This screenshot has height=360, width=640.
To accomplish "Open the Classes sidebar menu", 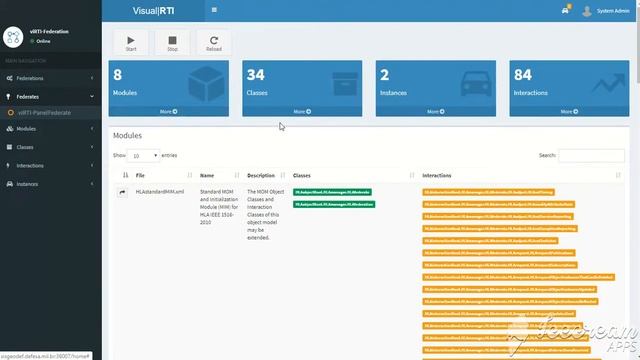I will point(51,147).
